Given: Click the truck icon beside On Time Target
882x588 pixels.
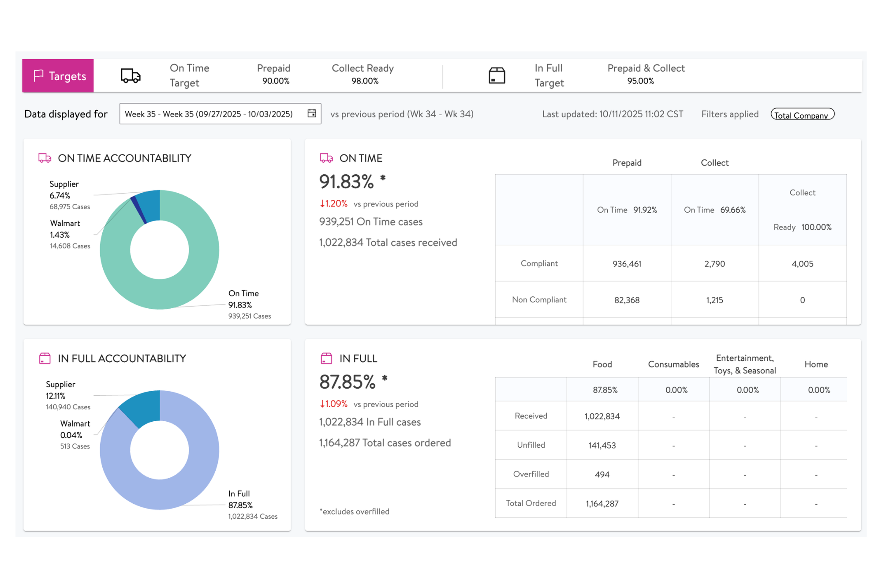Looking at the screenshot, I should [131, 75].
